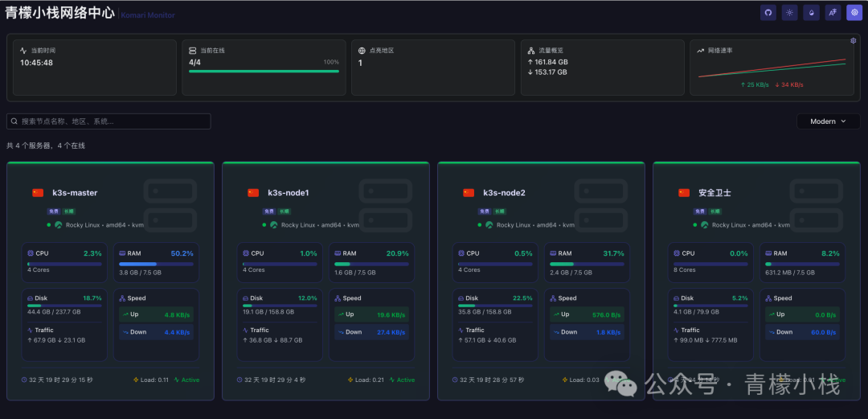The height and width of the screenshot is (419, 868).
Task: Open the language translation icon
Action: tap(833, 13)
